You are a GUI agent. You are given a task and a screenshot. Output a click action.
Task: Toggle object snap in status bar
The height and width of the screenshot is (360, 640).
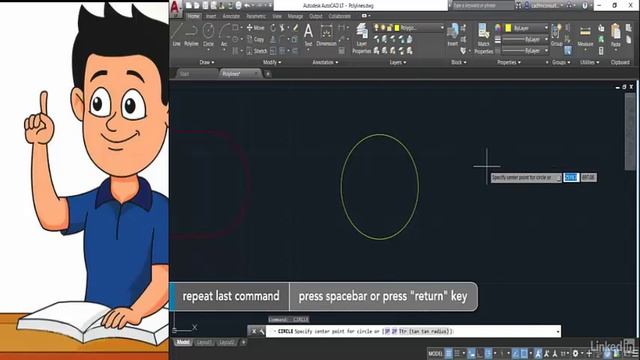pyautogui.click(x=524, y=353)
